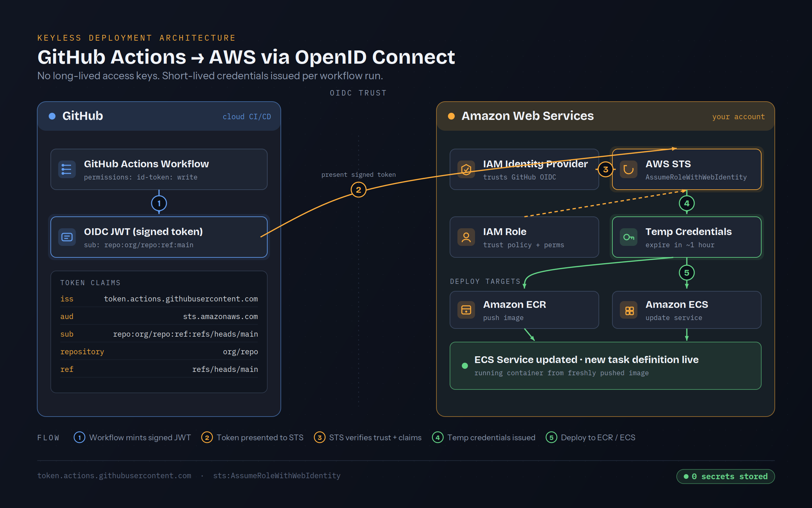Select the OIDC JWT (signed token) card title

coord(143,232)
